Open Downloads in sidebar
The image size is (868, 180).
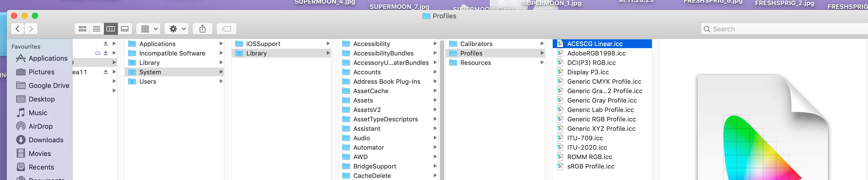point(39,140)
